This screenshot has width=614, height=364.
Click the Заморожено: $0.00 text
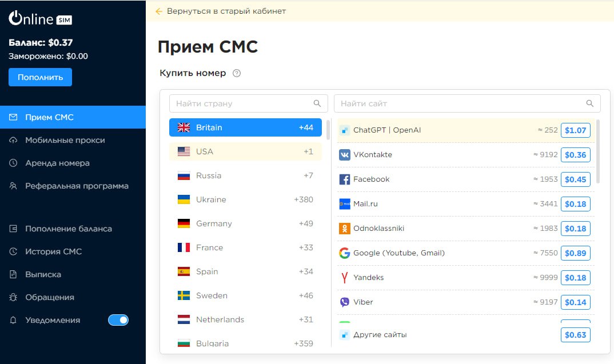coord(48,57)
